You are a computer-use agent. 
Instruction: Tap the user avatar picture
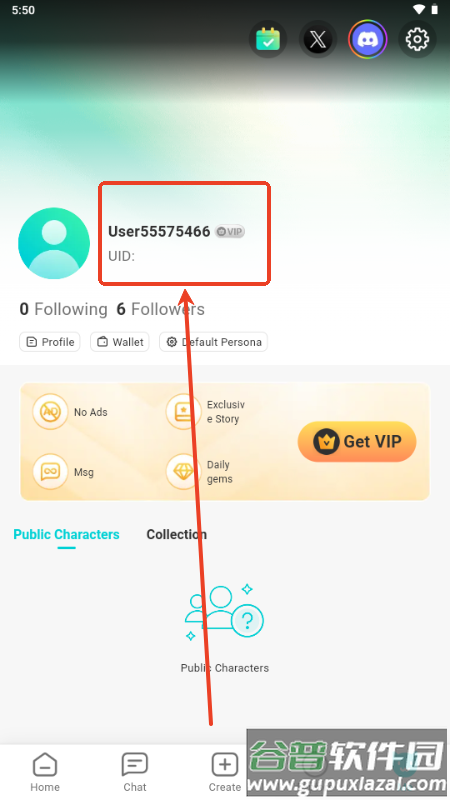pos(54,243)
